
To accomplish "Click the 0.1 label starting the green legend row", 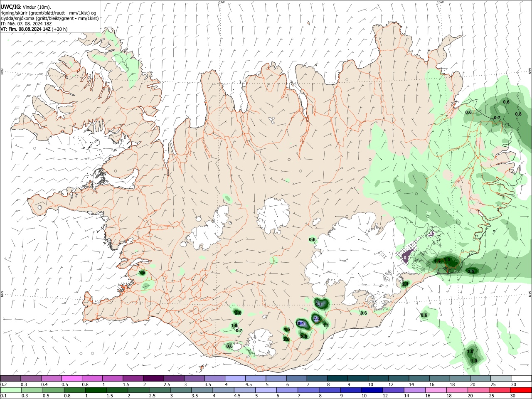I will point(3,396).
